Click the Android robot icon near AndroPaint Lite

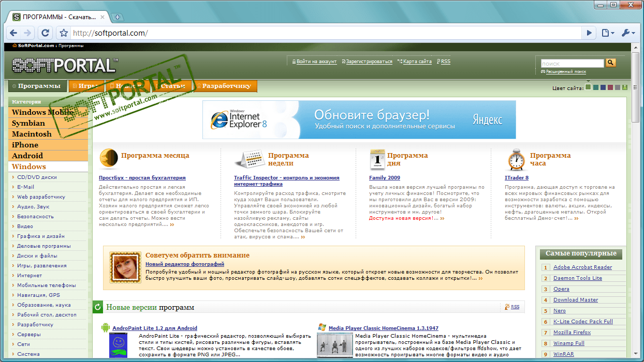(106, 327)
